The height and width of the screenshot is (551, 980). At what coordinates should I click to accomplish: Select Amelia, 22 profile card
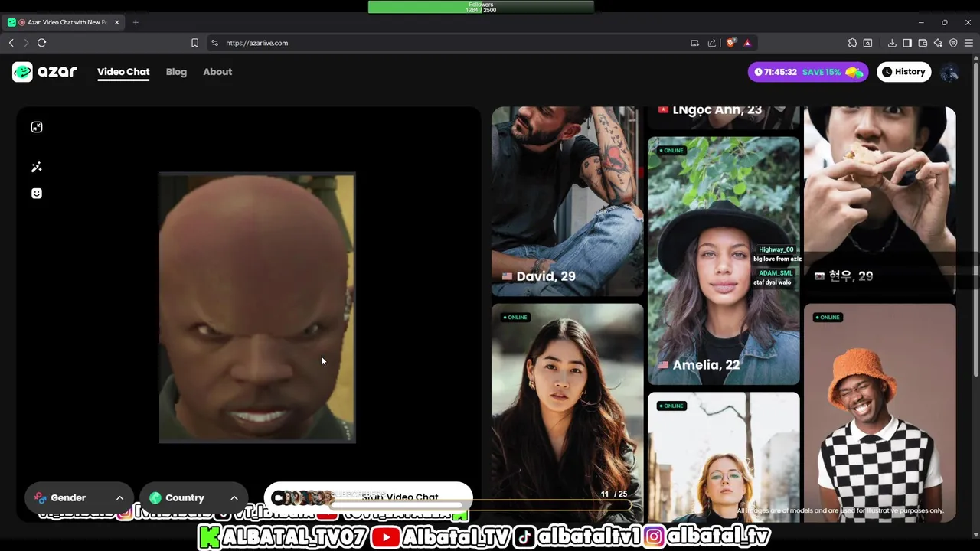724,260
